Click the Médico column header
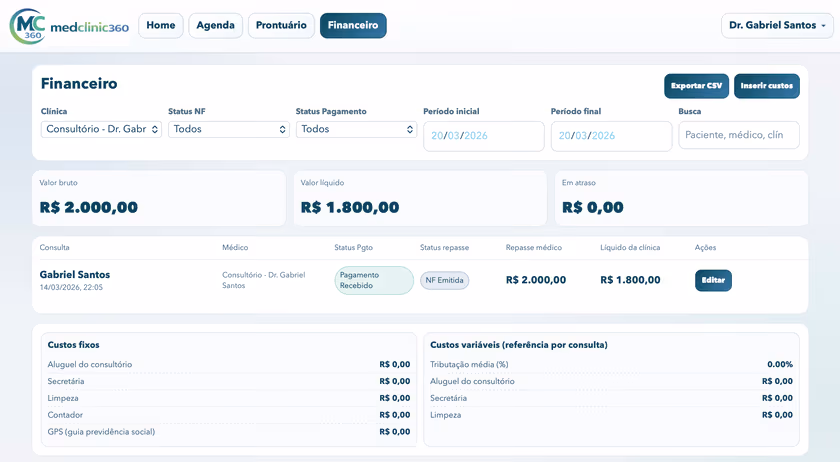 coord(235,248)
